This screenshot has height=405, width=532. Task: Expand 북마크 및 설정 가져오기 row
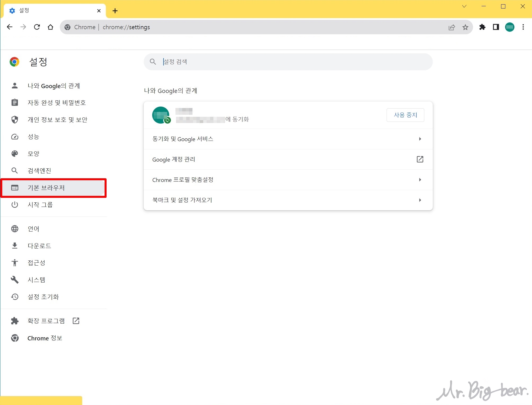(288, 200)
